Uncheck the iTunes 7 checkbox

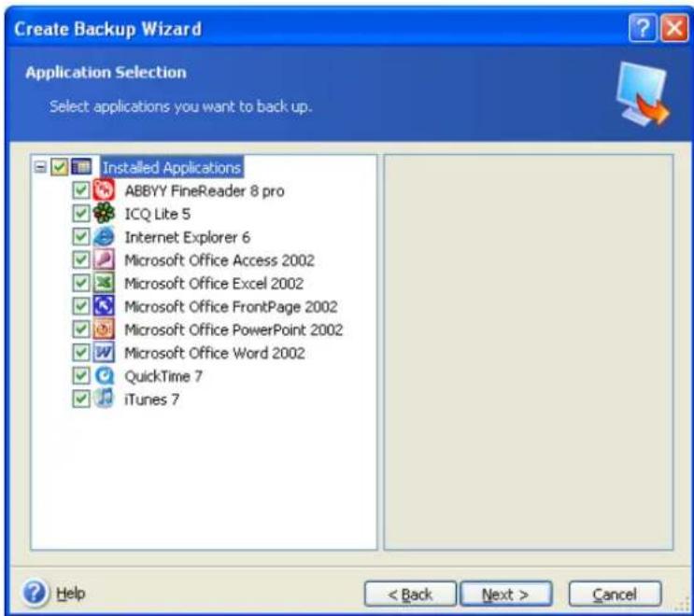point(81,399)
